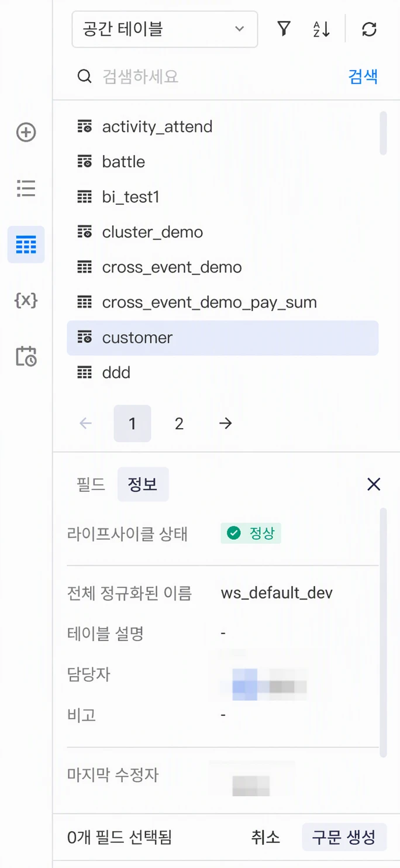Click the cross_event_demo table icon
Viewport: 400px width, 868px height.
pos(85,267)
